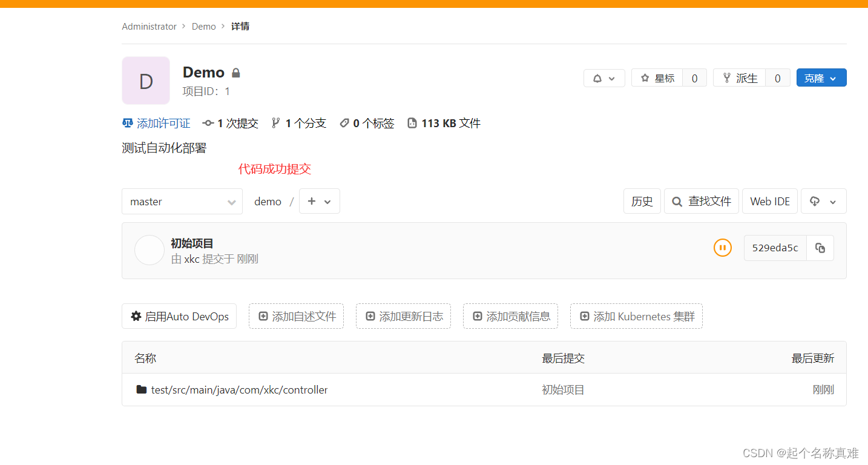Click the 启用Auto DevOps button

(x=179, y=316)
